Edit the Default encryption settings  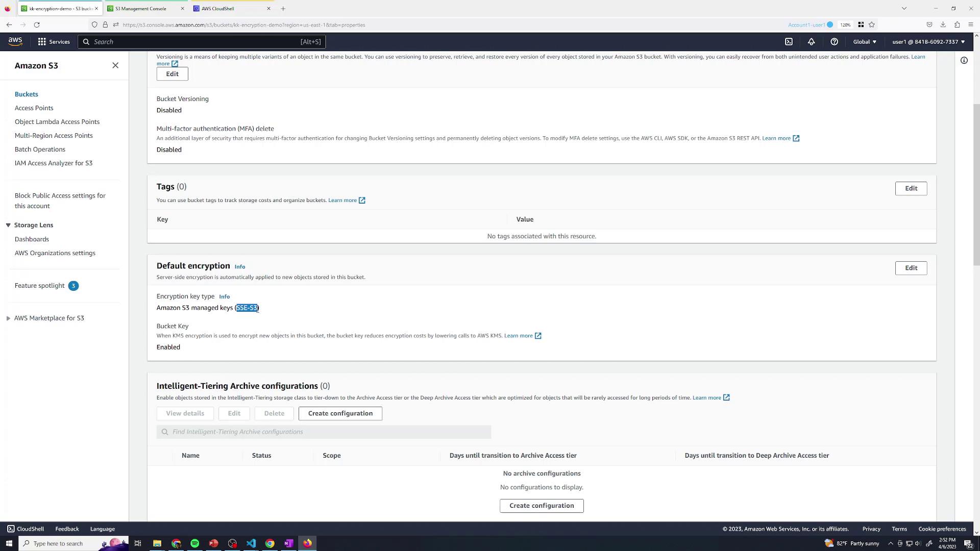pos(911,268)
